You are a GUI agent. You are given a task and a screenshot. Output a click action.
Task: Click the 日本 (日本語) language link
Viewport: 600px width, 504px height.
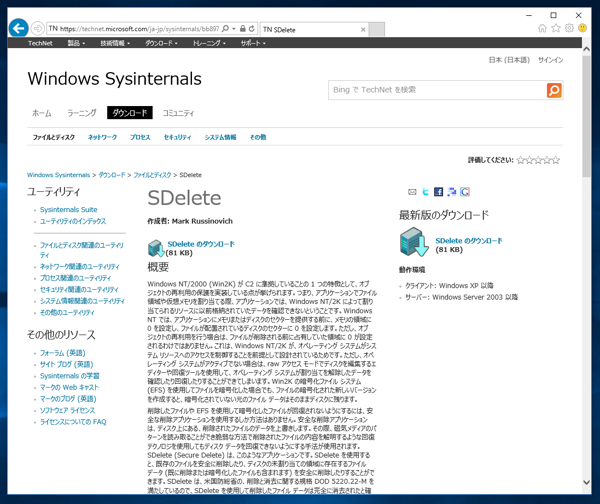[509, 60]
